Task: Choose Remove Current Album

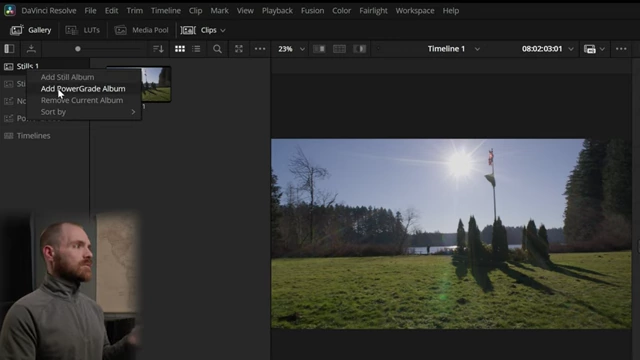Action: [x=82, y=100]
